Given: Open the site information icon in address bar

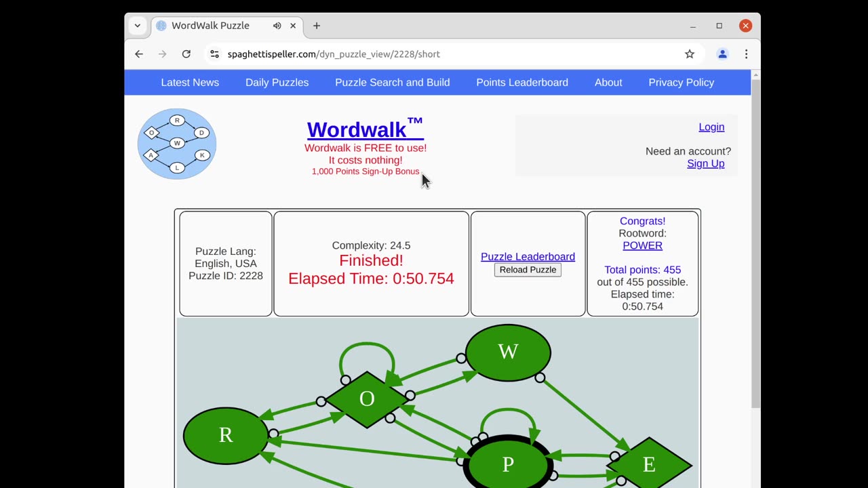Looking at the screenshot, I should point(214,54).
